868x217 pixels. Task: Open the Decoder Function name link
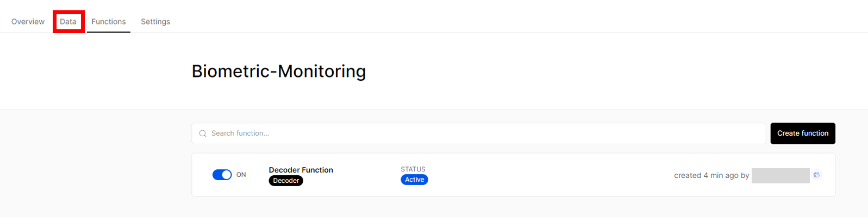(301, 170)
